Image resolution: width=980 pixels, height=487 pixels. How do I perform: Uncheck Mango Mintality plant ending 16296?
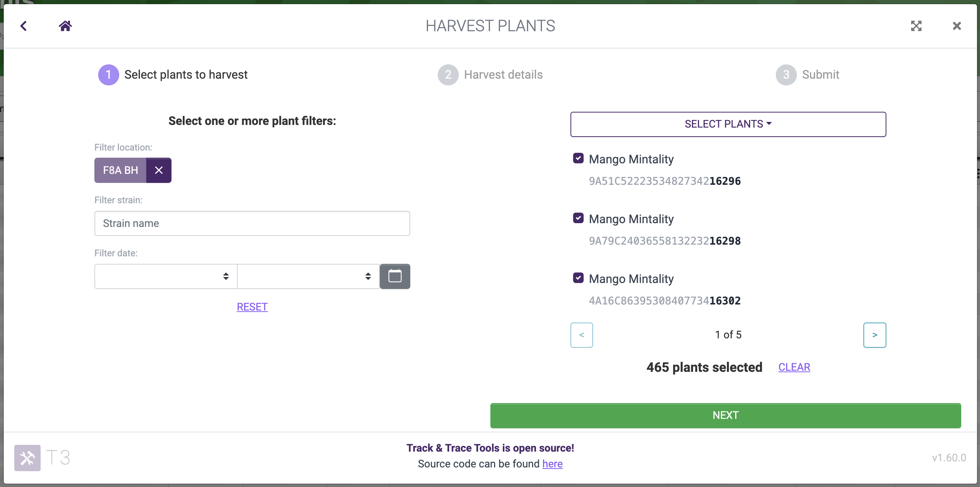tap(578, 158)
